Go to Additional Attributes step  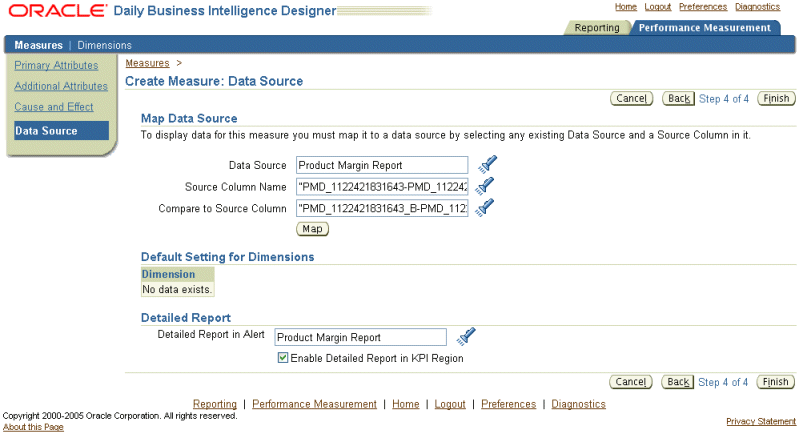click(x=61, y=86)
